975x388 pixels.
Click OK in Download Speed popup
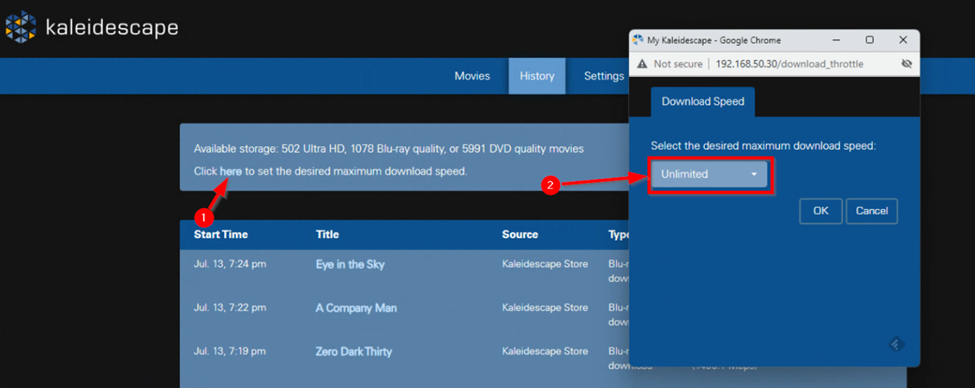tap(821, 211)
